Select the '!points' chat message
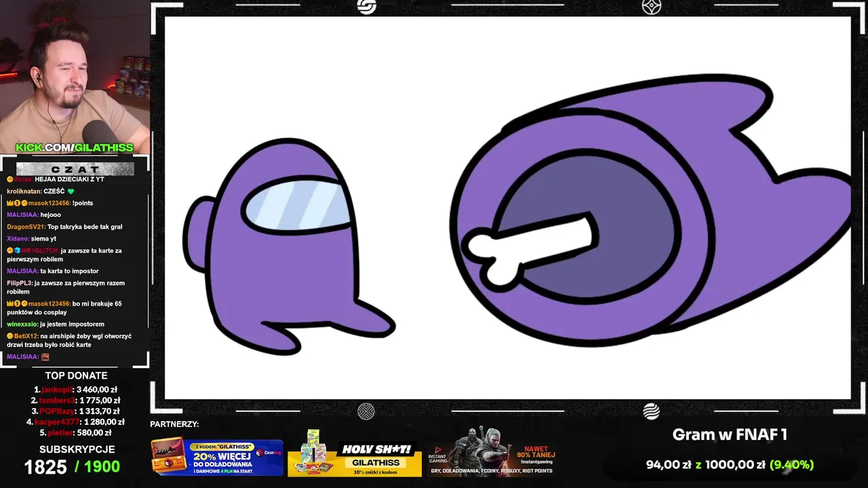The image size is (868, 488). (x=83, y=203)
